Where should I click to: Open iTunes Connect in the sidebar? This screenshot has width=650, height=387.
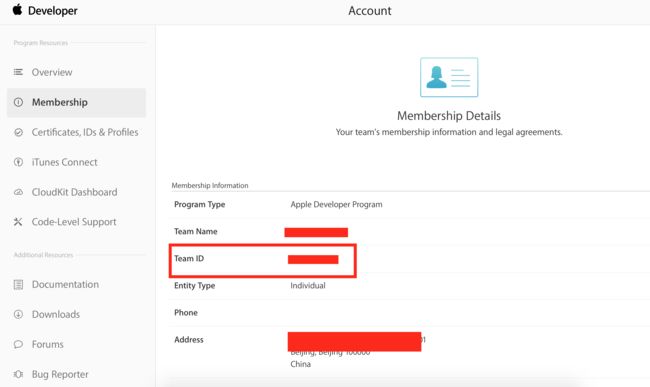[x=65, y=162]
